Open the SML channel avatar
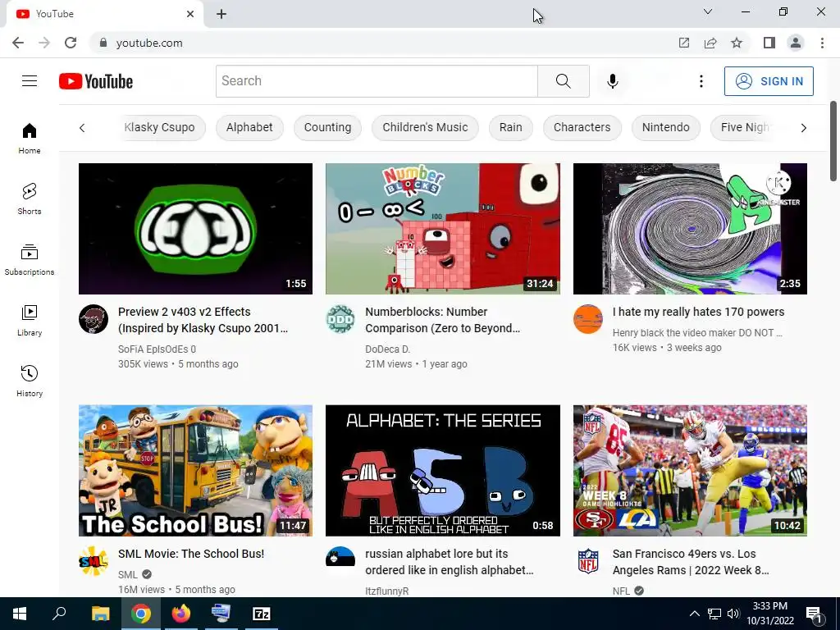The height and width of the screenshot is (630, 840). 94,561
